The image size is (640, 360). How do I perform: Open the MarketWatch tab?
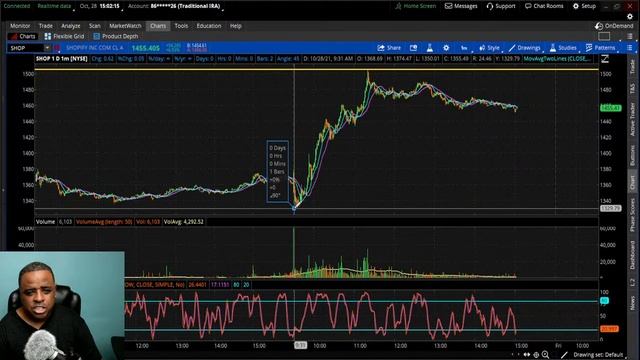tap(125, 26)
